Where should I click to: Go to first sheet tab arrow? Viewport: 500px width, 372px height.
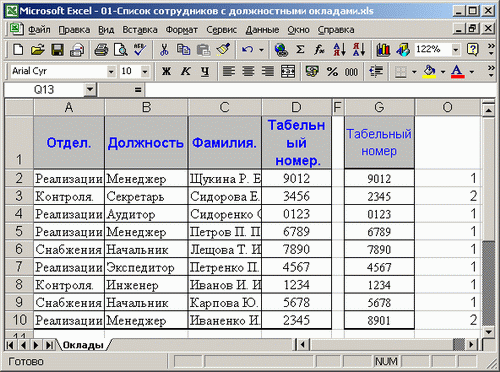[x=10, y=345]
